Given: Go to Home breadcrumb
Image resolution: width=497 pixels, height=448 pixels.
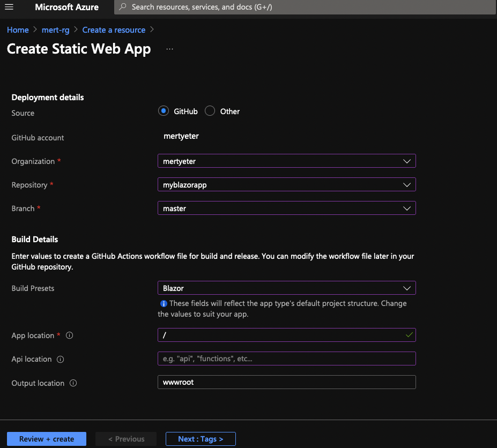Looking at the screenshot, I should point(18,30).
